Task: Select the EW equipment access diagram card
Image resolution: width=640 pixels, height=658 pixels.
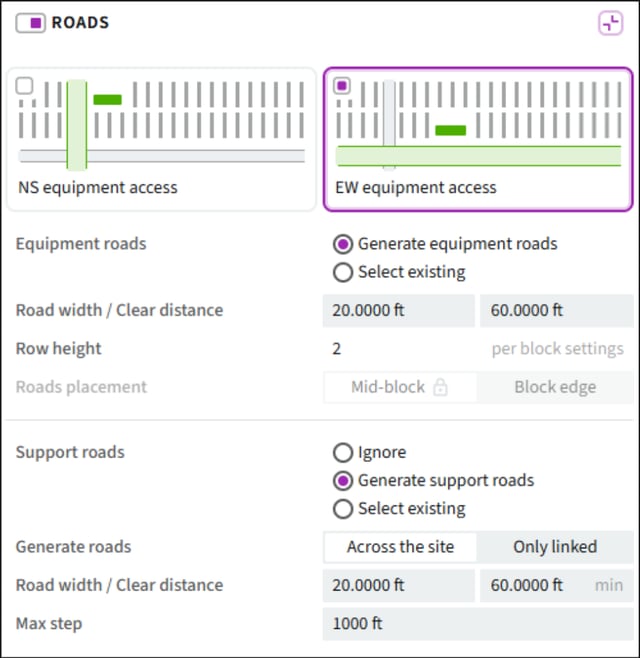Action: pos(478,139)
